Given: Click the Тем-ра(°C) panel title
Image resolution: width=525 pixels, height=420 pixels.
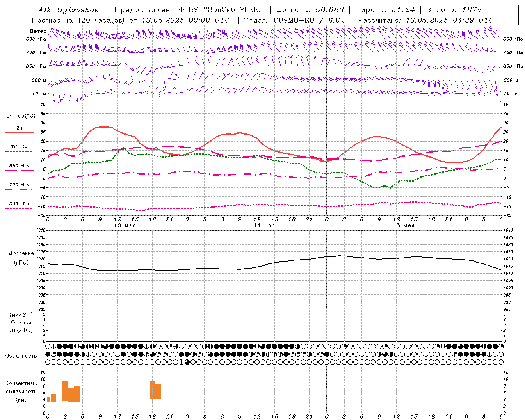Looking at the screenshot, I should point(19,116).
